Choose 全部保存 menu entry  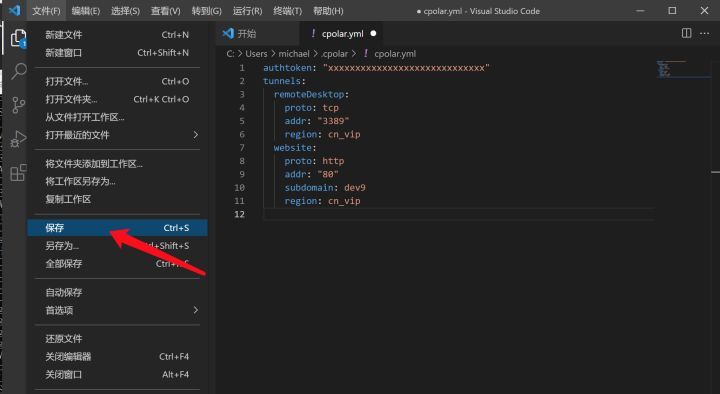tap(117, 264)
